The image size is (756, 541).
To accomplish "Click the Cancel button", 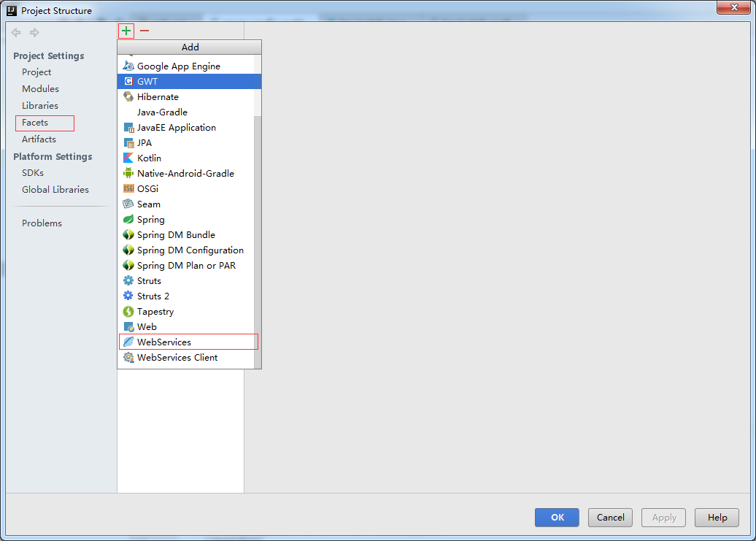I will tap(610, 518).
